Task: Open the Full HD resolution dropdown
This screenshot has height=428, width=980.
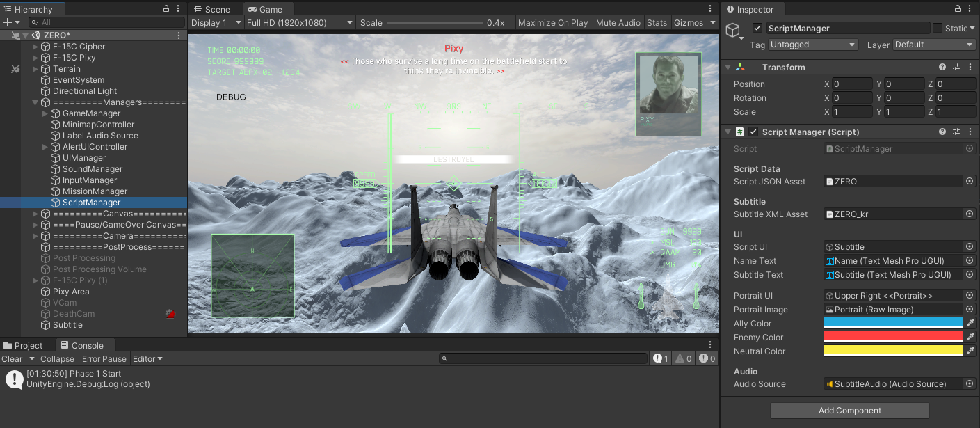Action: coord(299,23)
